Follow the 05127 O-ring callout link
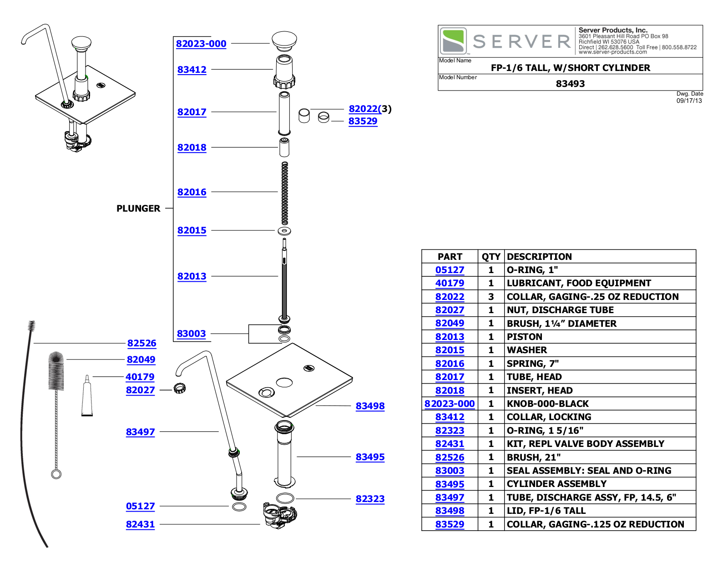This screenshot has width=728, height=563. pos(141,506)
